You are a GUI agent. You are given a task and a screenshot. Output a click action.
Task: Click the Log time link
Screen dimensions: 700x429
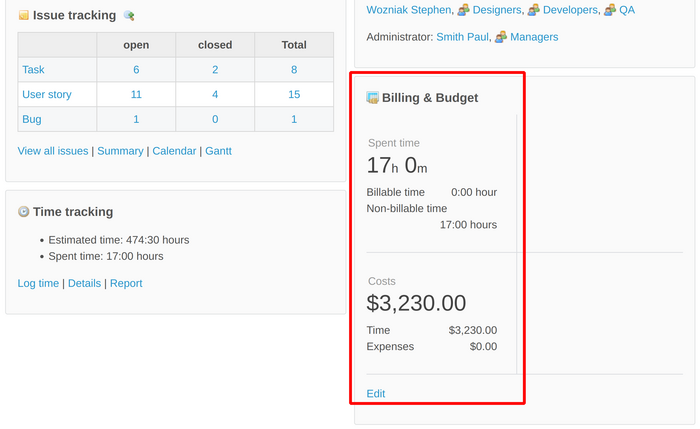38,283
